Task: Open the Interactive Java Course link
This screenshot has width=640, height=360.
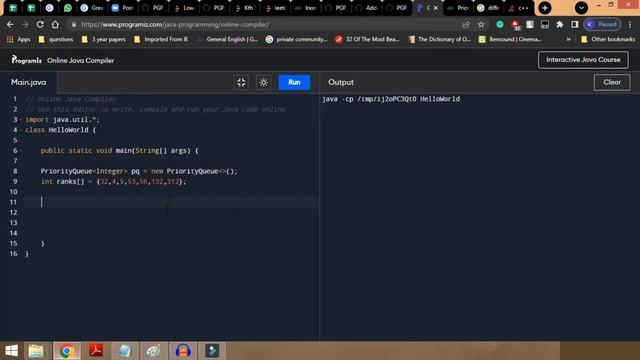Action: pos(583,60)
